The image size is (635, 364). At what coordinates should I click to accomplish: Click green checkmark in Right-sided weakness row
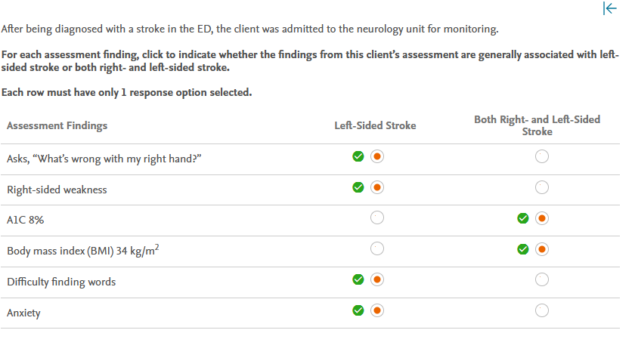(x=358, y=187)
